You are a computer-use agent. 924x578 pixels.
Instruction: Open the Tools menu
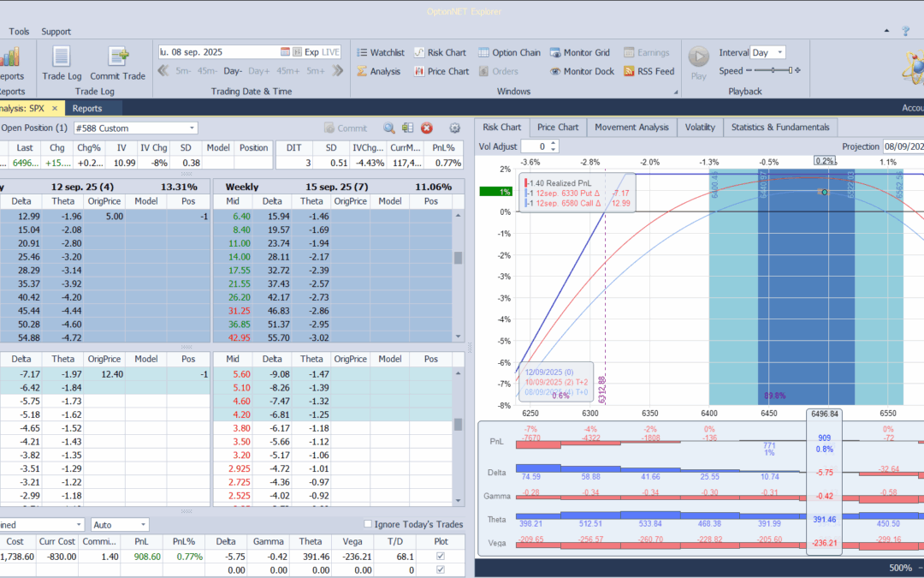coord(19,32)
